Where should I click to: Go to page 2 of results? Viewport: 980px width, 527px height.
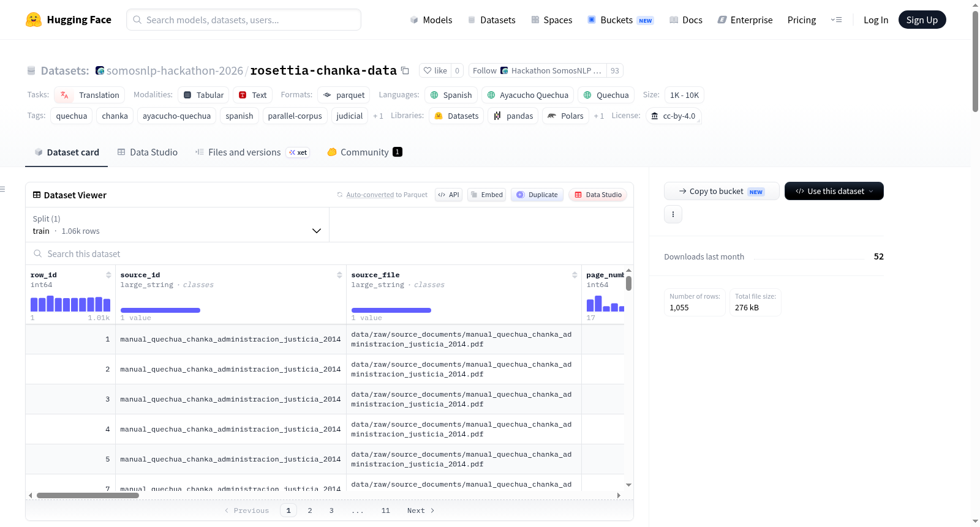coord(310,510)
